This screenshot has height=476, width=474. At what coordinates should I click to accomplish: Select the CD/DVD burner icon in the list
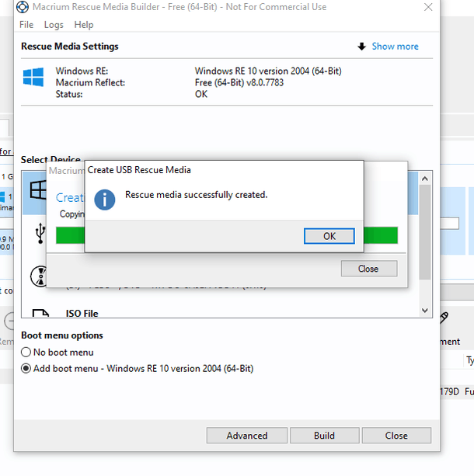(x=38, y=276)
